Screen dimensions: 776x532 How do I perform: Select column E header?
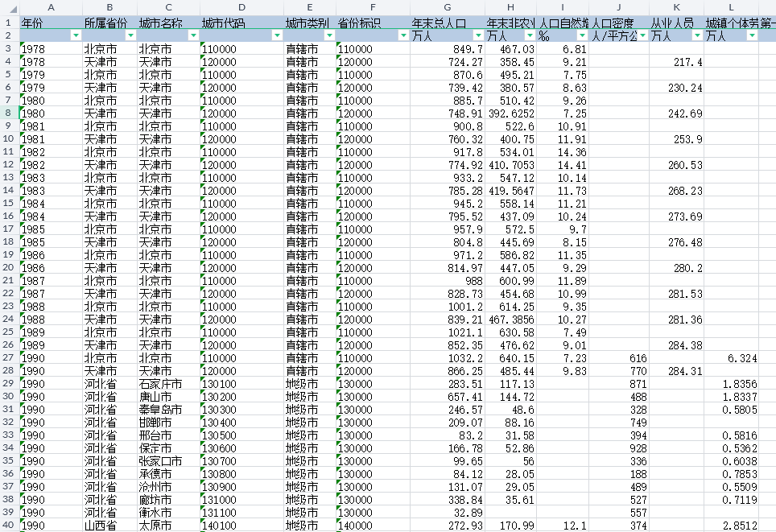click(309, 7)
